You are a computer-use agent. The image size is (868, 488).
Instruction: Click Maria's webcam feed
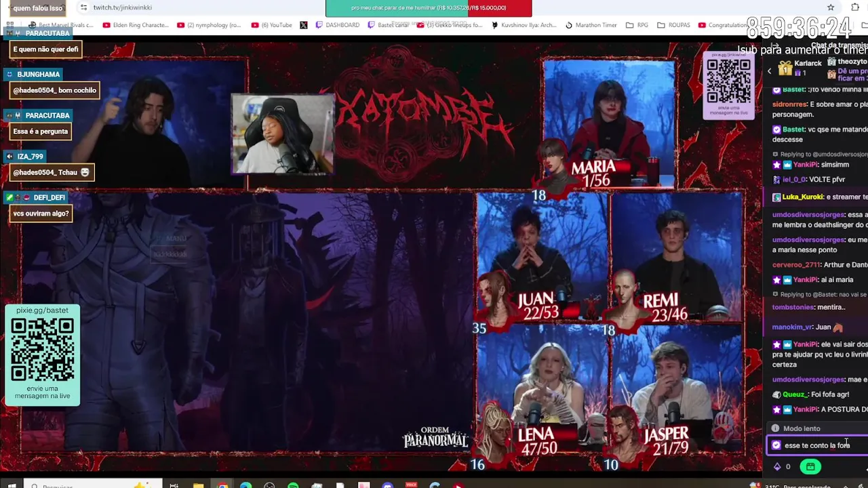[609, 122]
